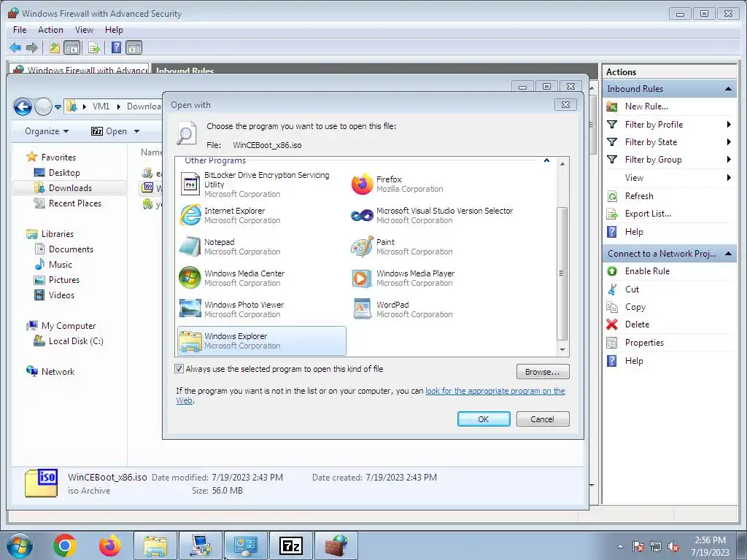Open Properties from the Actions pane
The image size is (747, 560).
644,343
